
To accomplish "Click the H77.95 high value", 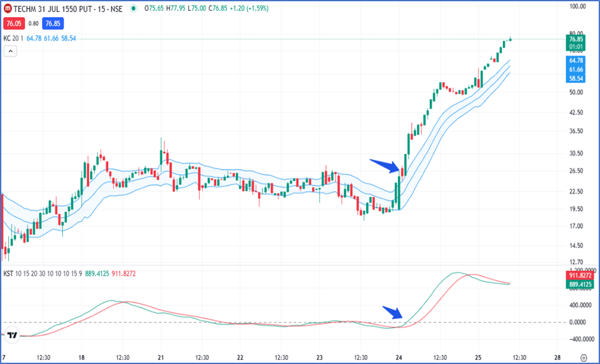I will [177, 8].
